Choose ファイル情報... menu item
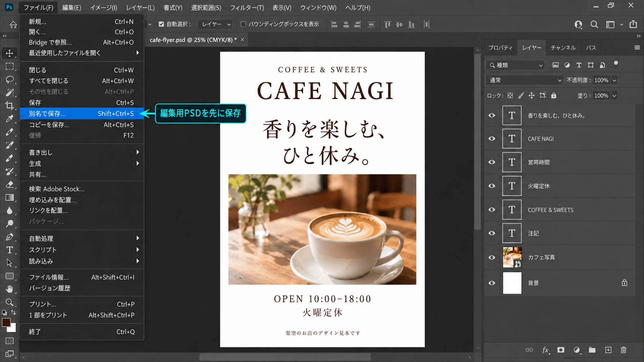 pos(82,277)
